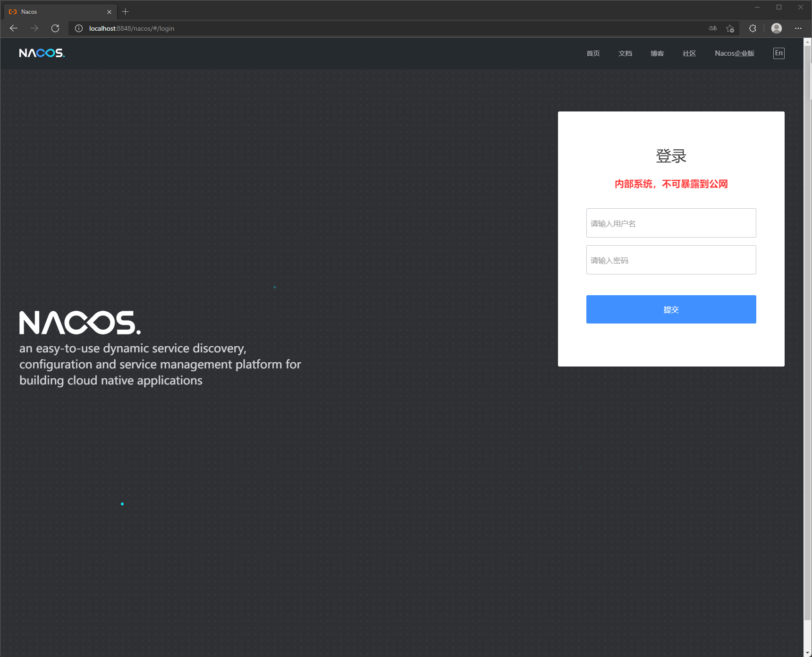Open the translate page icon
The height and width of the screenshot is (657, 812).
pos(713,28)
